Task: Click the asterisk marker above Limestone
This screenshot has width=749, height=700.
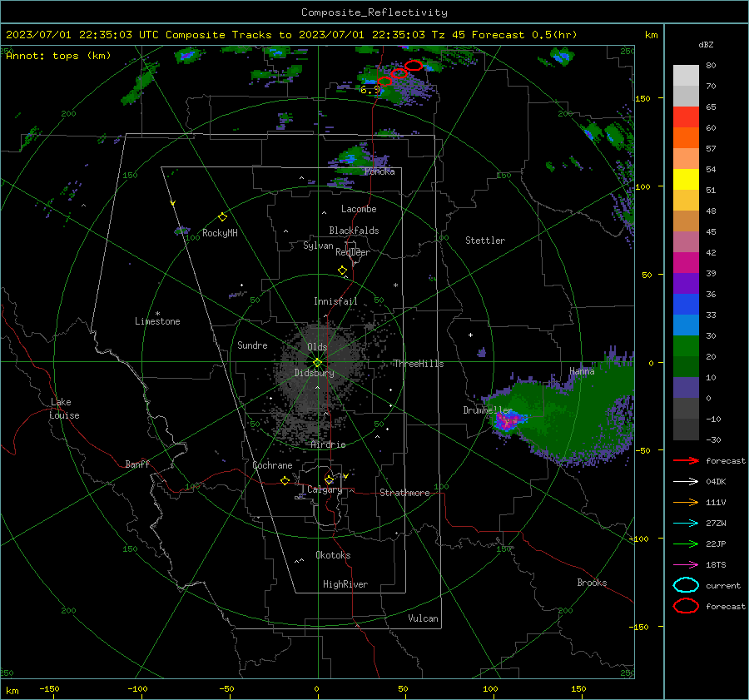Action: (x=157, y=314)
